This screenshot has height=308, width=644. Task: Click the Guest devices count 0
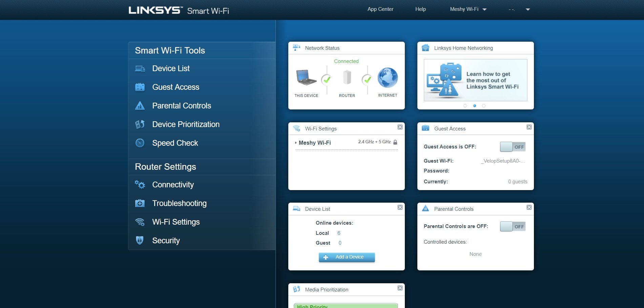pos(340,243)
